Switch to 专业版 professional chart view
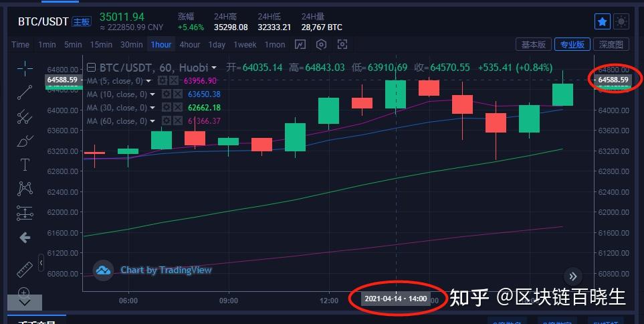Viewport: 644px width, 324px height. (x=572, y=44)
